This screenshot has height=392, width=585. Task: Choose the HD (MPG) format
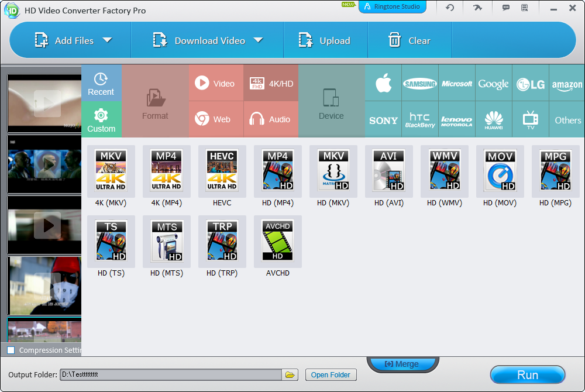[556, 171]
